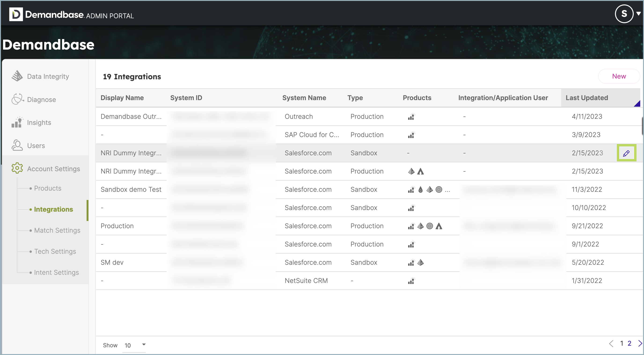Click Data Integrity icon in Production display row
Screen dimensions: 644x355
tap(421, 226)
